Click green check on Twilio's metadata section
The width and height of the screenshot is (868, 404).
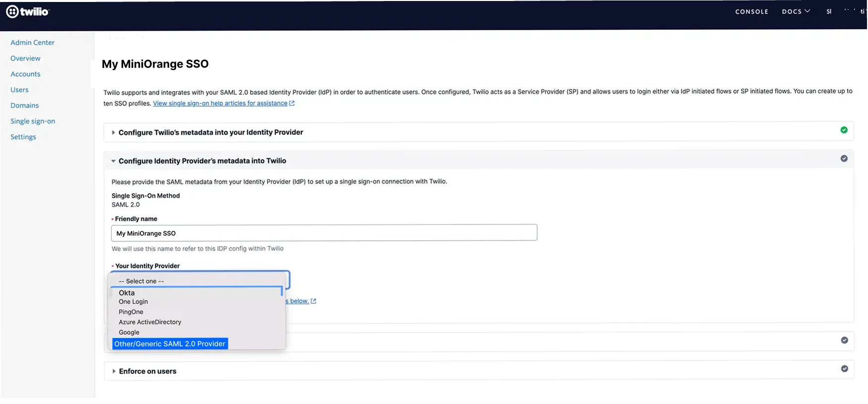pos(844,130)
